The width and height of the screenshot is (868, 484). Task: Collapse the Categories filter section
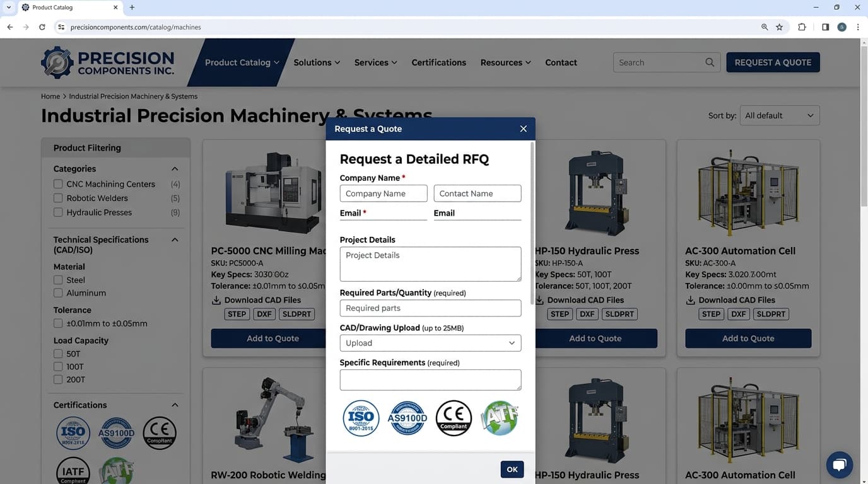click(x=175, y=169)
